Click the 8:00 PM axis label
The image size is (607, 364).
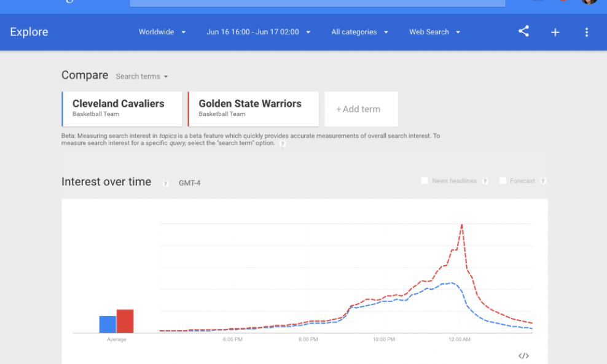tap(308, 339)
